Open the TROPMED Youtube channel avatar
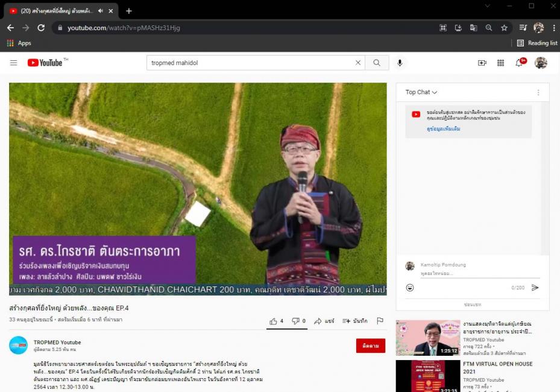 pos(18,345)
